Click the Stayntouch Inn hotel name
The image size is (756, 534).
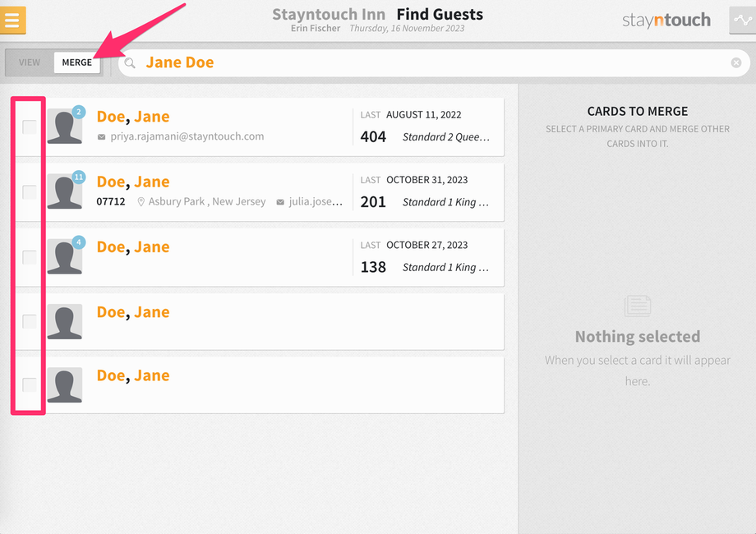tap(329, 15)
